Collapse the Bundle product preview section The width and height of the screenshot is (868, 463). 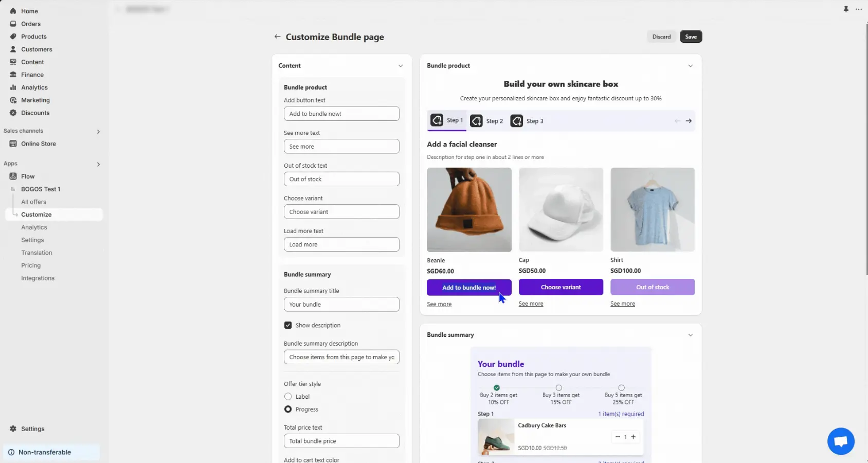point(690,66)
